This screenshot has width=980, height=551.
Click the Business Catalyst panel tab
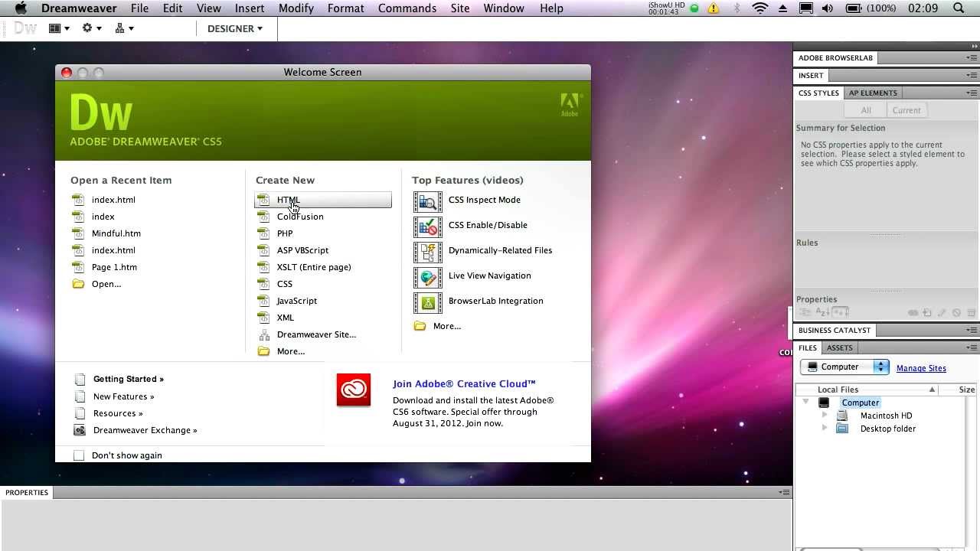(835, 330)
